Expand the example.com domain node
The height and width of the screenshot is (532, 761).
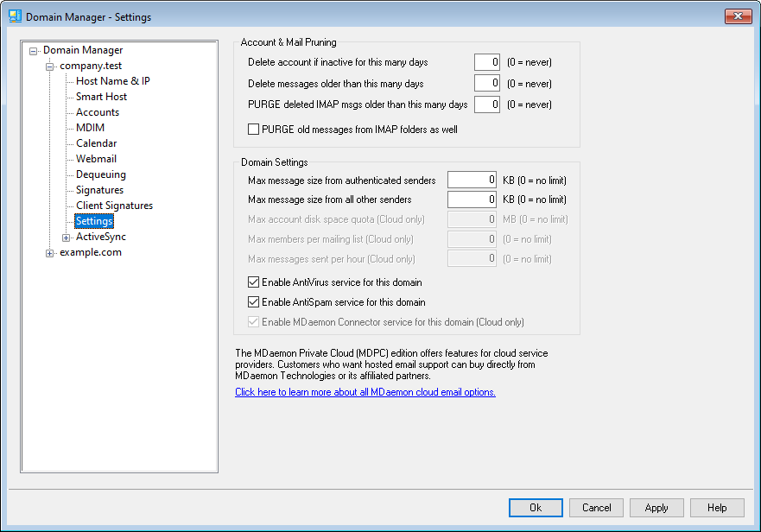click(x=50, y=252)
